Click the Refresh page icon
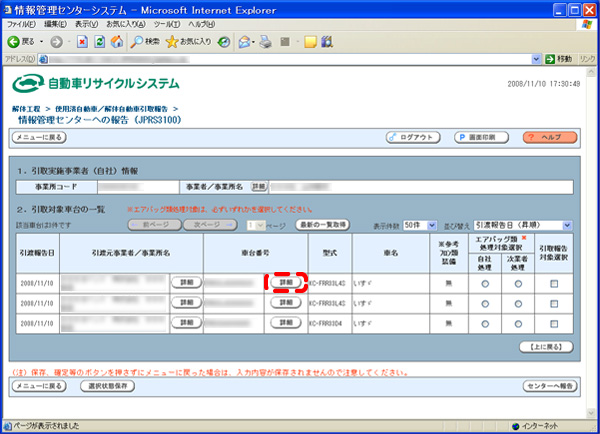 pos(99,42)
